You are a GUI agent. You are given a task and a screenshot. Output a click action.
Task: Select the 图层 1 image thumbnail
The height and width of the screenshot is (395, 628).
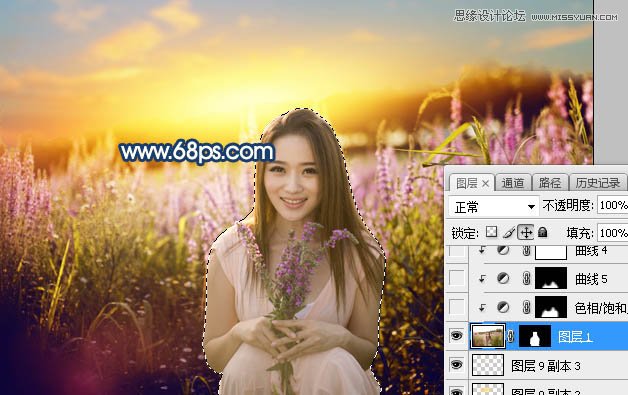click(488, 336)
